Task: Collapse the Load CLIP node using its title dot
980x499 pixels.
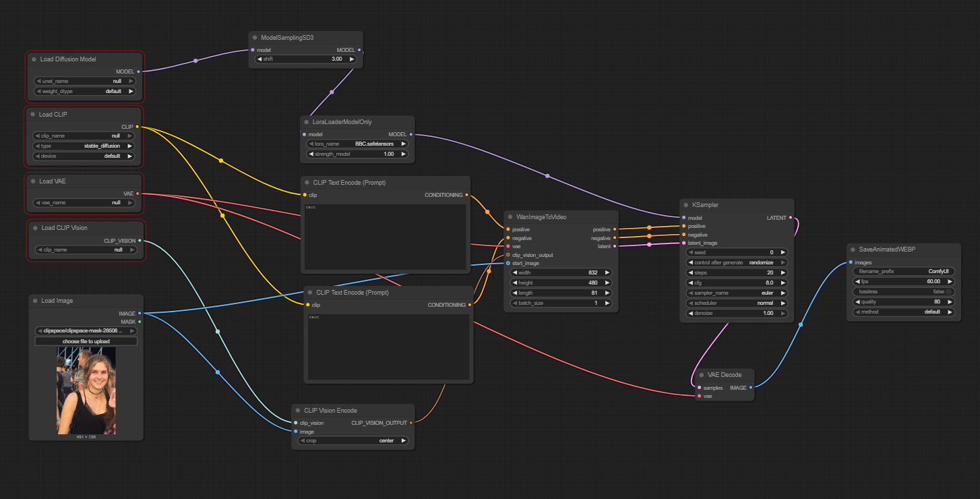Action: point(33,115)
